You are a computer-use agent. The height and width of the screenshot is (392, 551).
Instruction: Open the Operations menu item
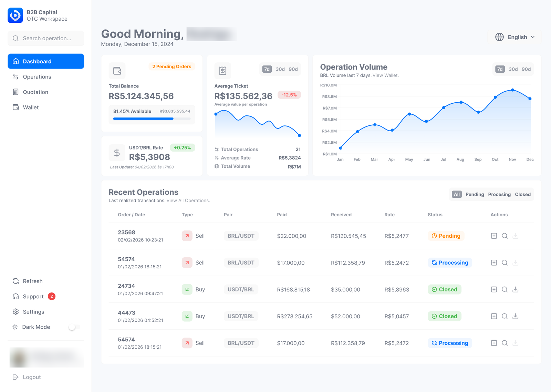[x=46, y=77]
